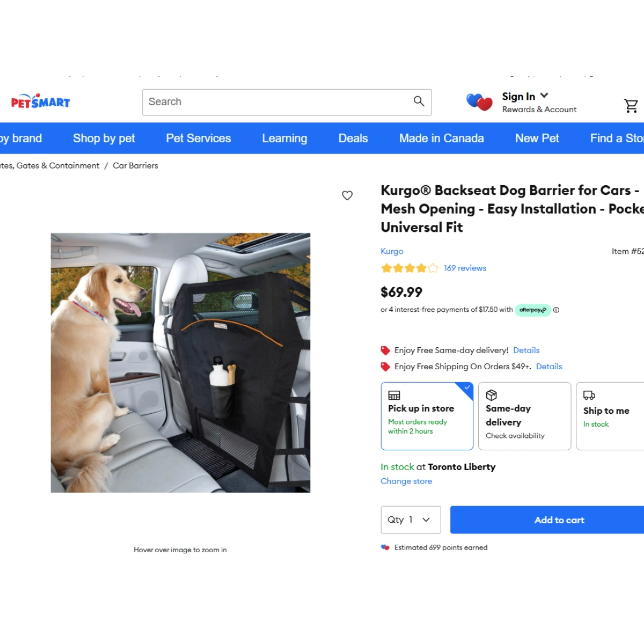Open the Shop by pet menu
The image size is (644, 644).
click(x=104, y=138)
